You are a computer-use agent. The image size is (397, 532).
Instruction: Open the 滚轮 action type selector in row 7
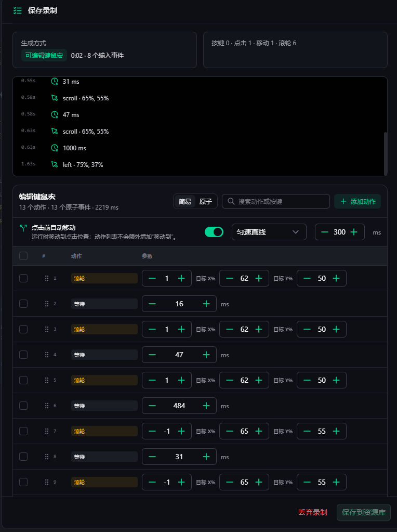coord(104,431)
